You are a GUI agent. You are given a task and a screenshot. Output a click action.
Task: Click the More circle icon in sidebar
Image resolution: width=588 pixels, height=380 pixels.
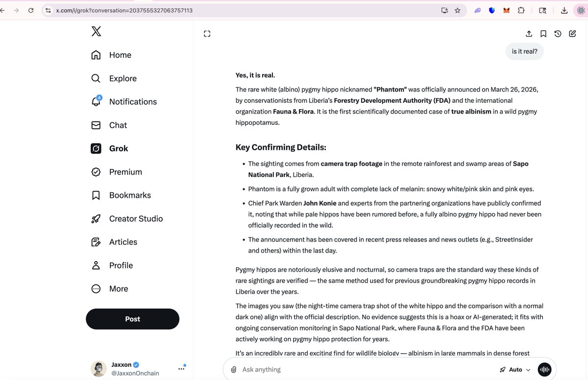[x=96, y=288]
